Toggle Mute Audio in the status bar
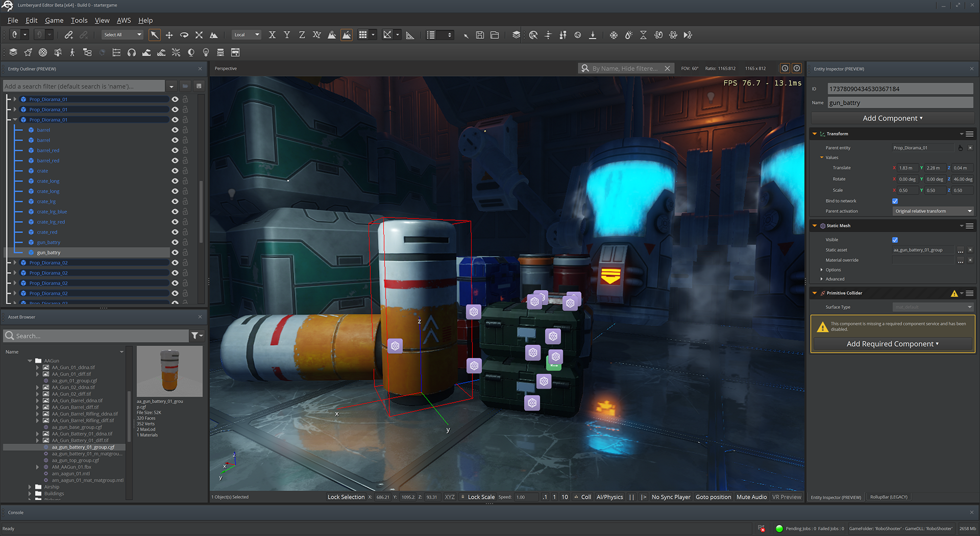The width and height of the screenshot is (980, 536). coord(751,497)
